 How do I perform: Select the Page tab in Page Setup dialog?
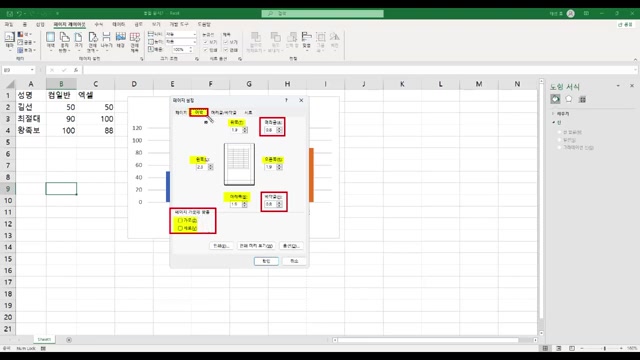[x=181, y=112]
